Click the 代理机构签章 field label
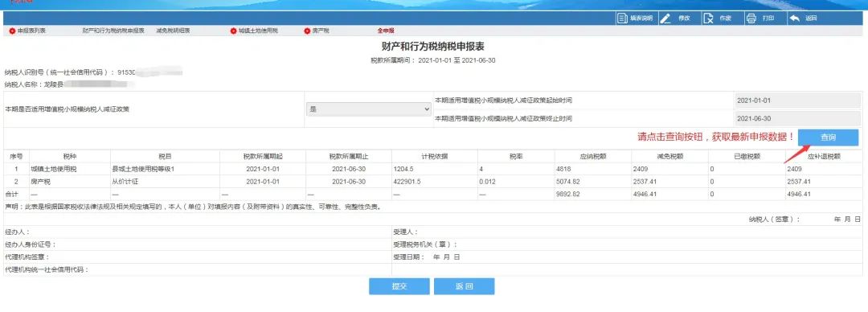 coord(27,257)
